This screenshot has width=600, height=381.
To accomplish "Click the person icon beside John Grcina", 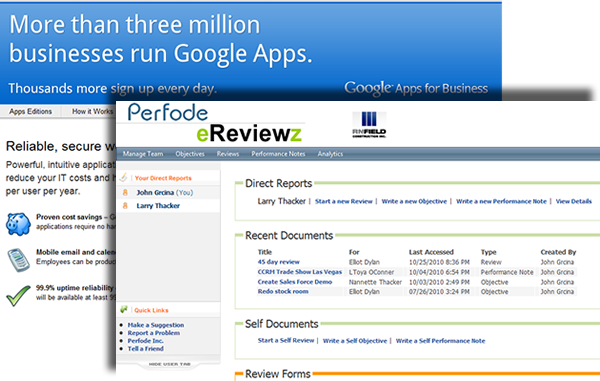I will tap(125, 192).
